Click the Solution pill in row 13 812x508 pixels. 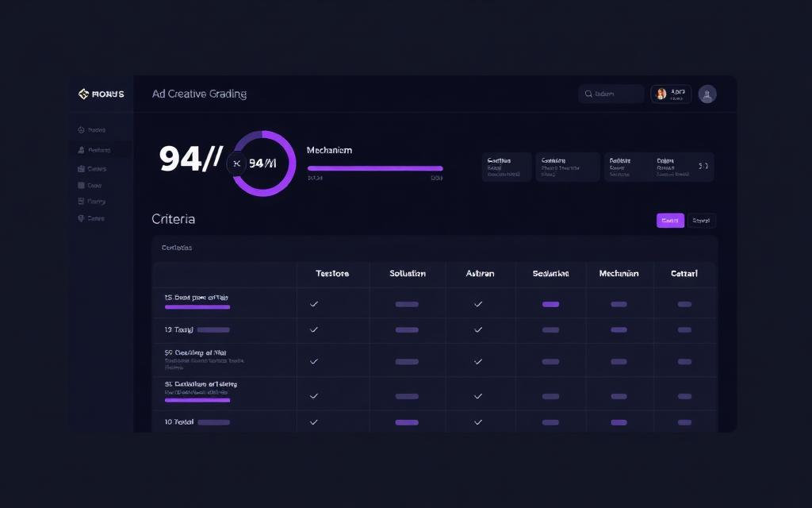point(407,329)
